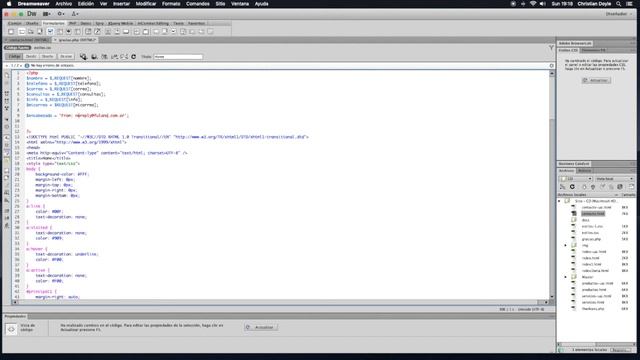Insert a Hidden Field from Formularios bar
640x360 pixels.
click(x=31, y=31)
